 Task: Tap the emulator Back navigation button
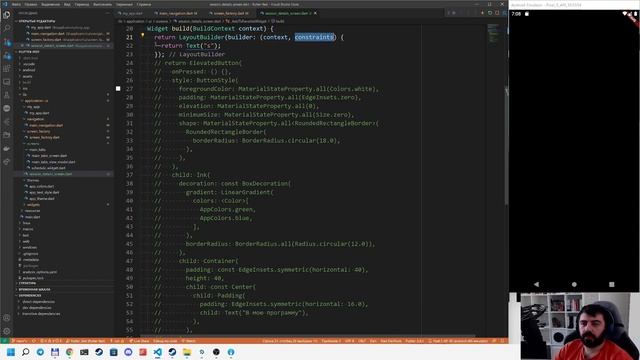click(x=536, y=284)
